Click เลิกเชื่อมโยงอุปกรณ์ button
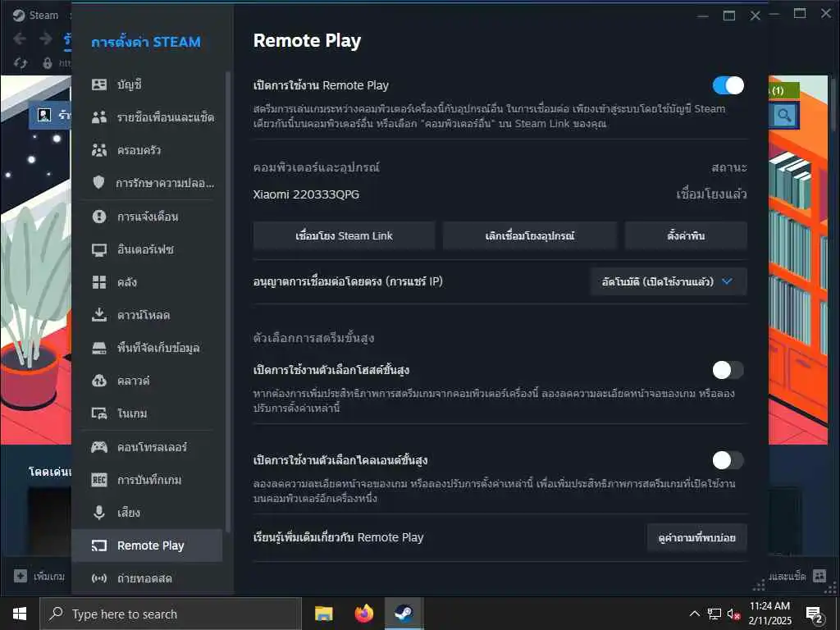Screen dimensions: 840x630 coord(530,235)
